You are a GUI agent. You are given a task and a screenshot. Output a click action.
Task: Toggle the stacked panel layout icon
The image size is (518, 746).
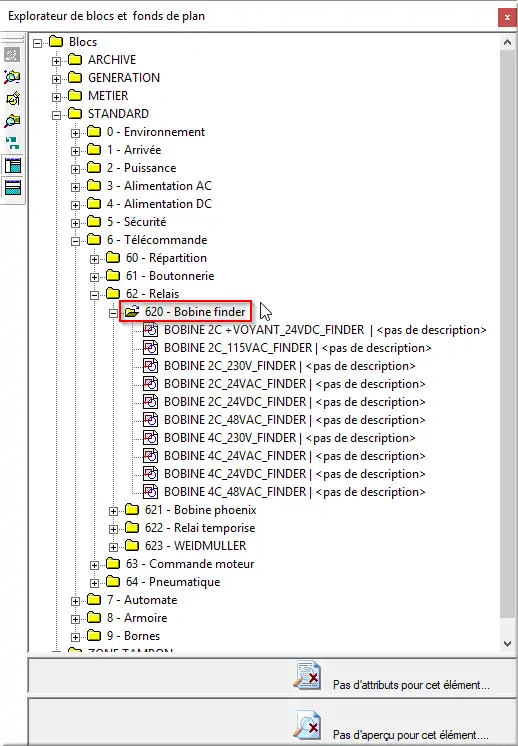[x=12, y=187]
